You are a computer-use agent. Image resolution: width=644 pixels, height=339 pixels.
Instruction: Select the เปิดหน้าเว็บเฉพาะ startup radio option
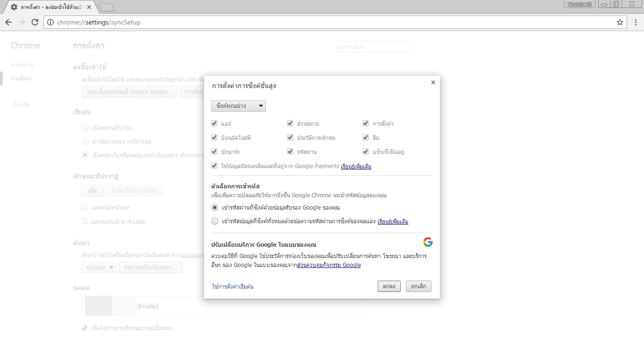[85, 154]
